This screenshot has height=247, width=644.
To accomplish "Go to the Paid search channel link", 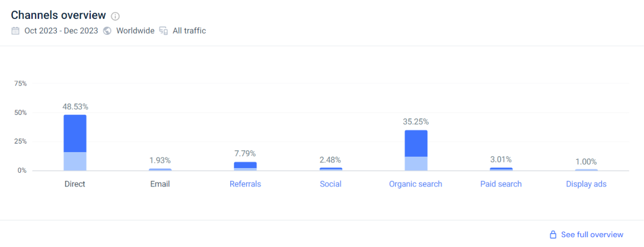I will click(x=501, y=184).
